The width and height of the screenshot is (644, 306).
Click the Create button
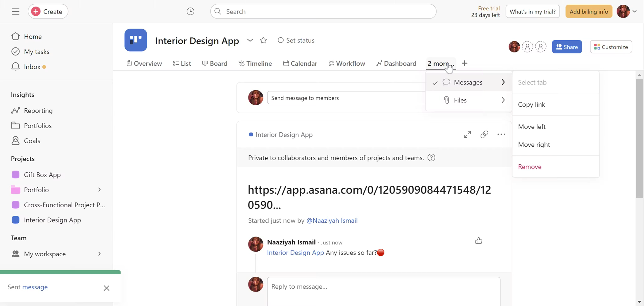coord(48,11)
